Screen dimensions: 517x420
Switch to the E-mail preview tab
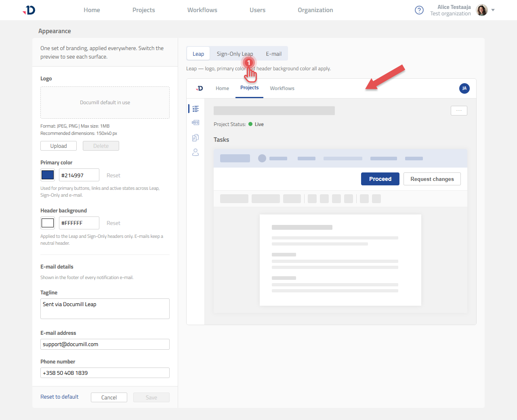tap(274, 54)
